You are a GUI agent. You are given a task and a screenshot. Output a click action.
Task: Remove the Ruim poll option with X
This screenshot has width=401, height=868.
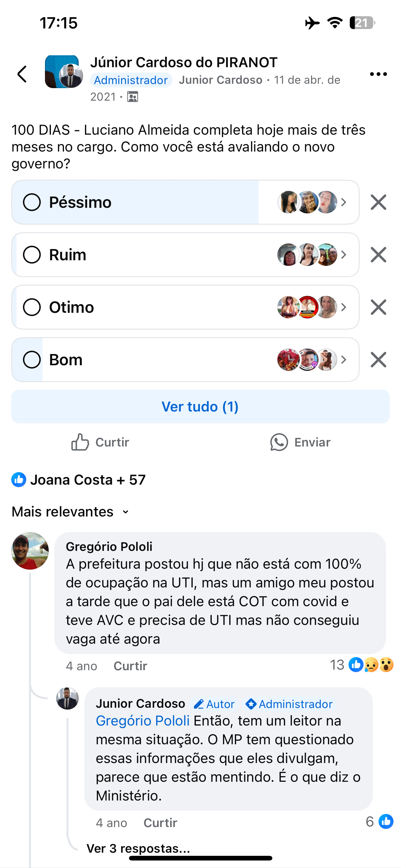(x=378, y=255)
